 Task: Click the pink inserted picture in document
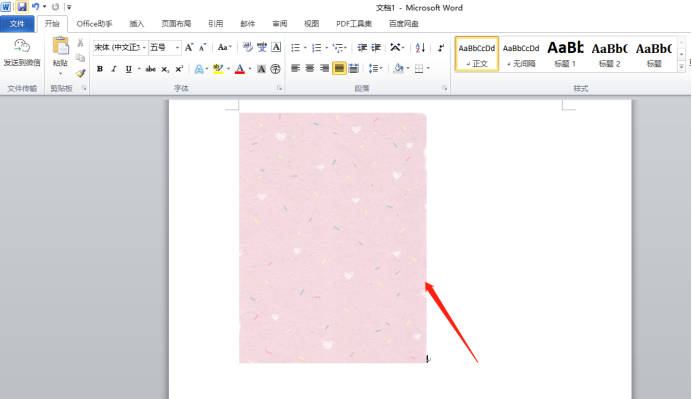pos(333,238)
